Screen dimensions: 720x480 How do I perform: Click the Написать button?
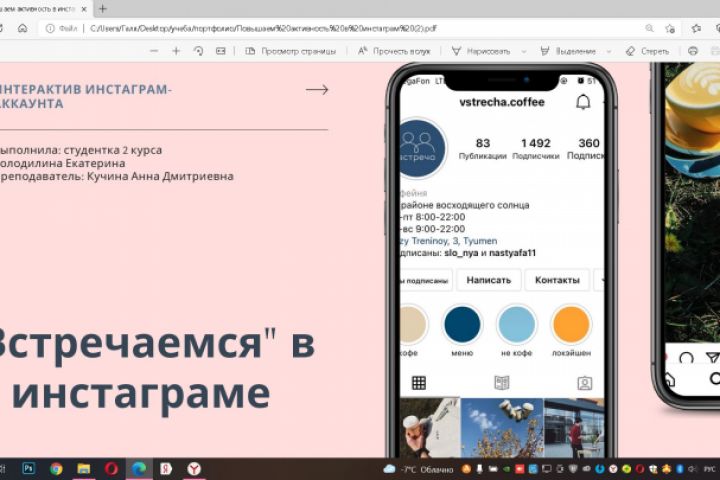pos(489,280)
